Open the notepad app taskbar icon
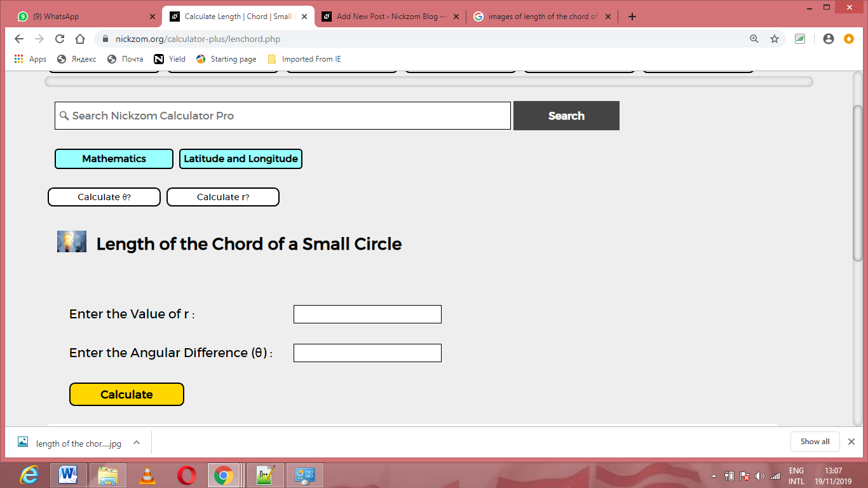Image resolution: width=868 pixels, height=488 pixels. 265,475
